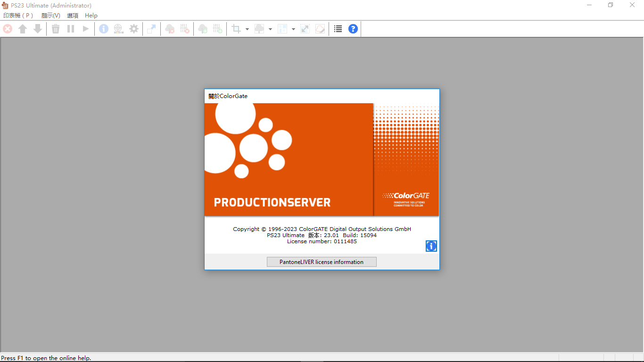Click the PRODUCTIONSERVER splash banner image
This screenshot has height=362, width=644.
click(x=322, y=159)
